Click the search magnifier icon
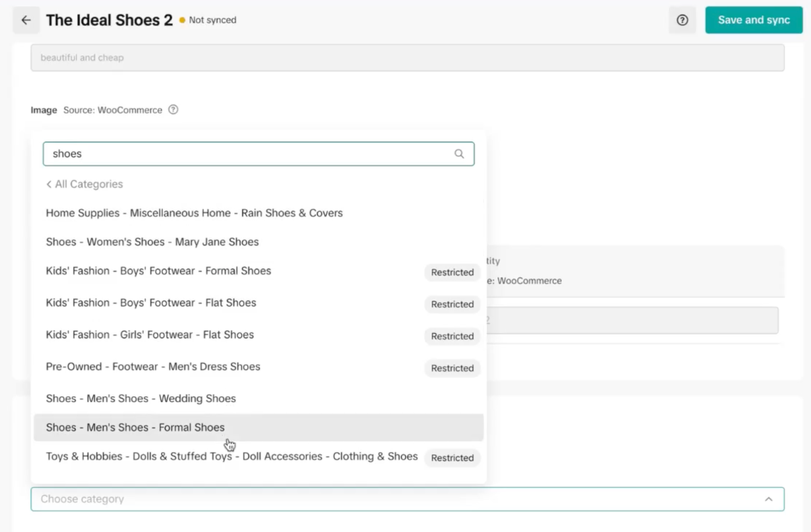 pos(459,154)
